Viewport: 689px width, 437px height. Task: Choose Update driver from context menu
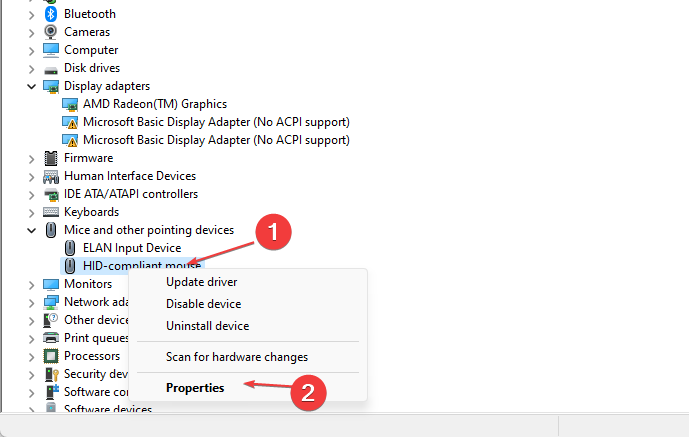coord(201,282)
